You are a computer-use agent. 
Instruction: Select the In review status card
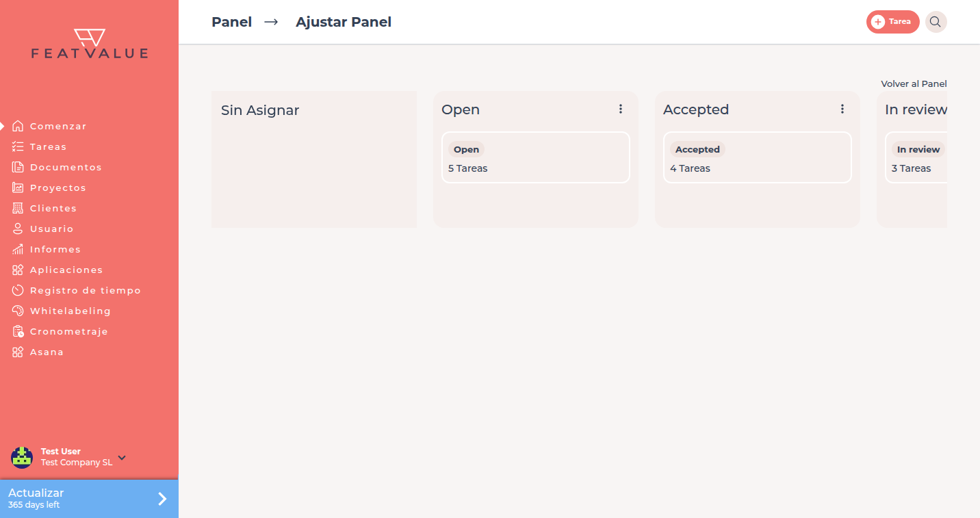coord(916,157)
